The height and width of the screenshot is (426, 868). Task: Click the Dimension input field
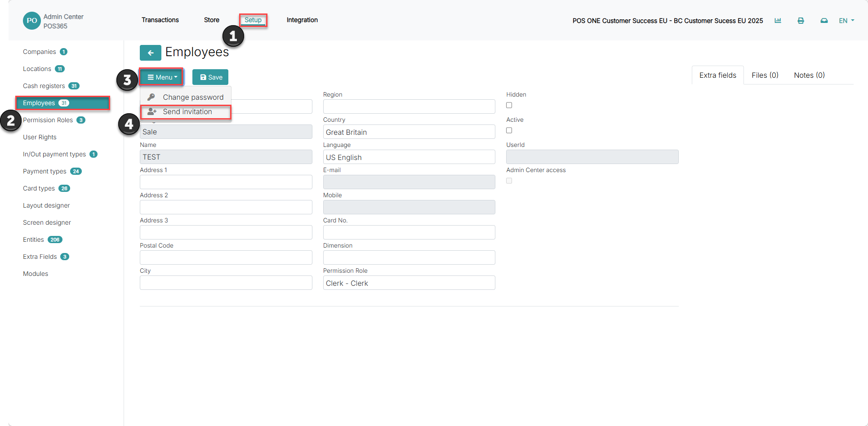[x=409, y=257]
